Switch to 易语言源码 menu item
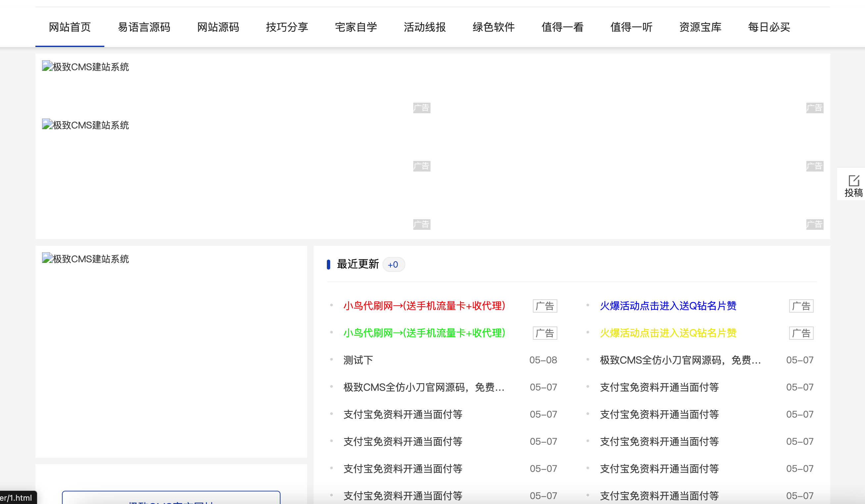The image size is (865, 504). [144, 27]
